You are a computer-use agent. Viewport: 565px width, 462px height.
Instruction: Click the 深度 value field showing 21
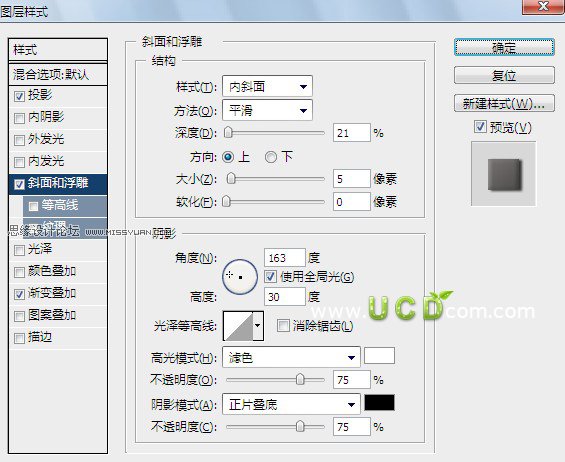(351, 133)
